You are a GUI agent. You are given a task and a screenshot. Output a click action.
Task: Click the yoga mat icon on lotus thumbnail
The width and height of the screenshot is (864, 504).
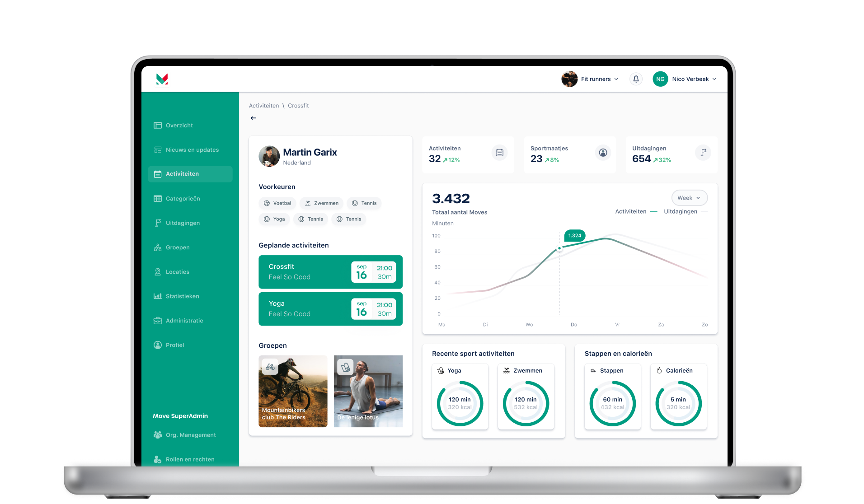click(346, 367)
